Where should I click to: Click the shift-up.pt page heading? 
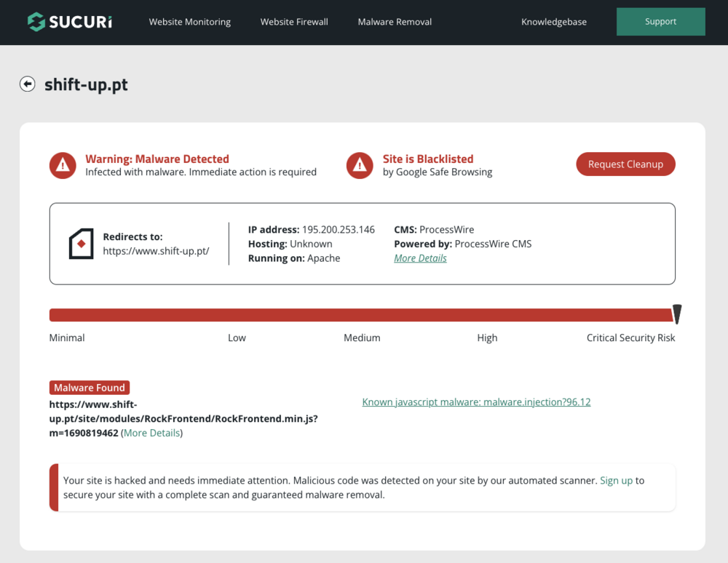coord(86,84)
